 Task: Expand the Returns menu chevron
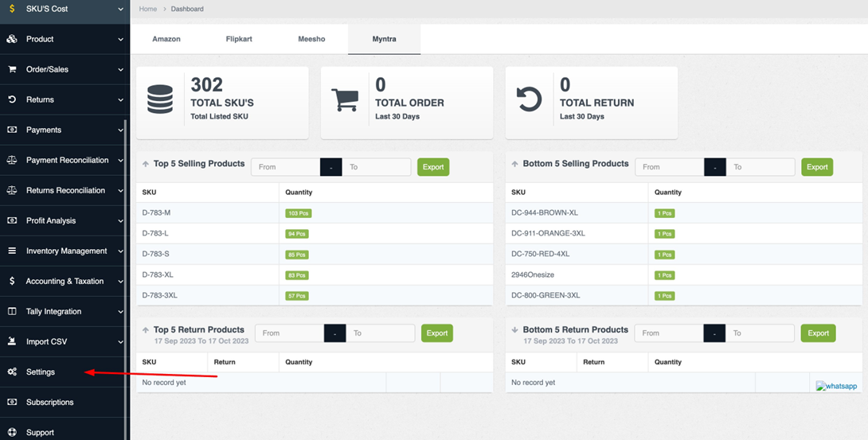coord(121,99)
